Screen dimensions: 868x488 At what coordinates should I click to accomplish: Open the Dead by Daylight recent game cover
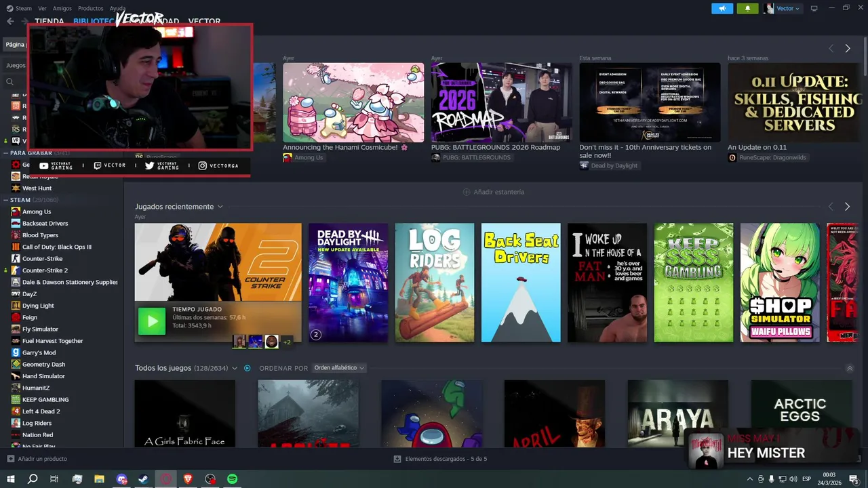[x=349, y=283]
